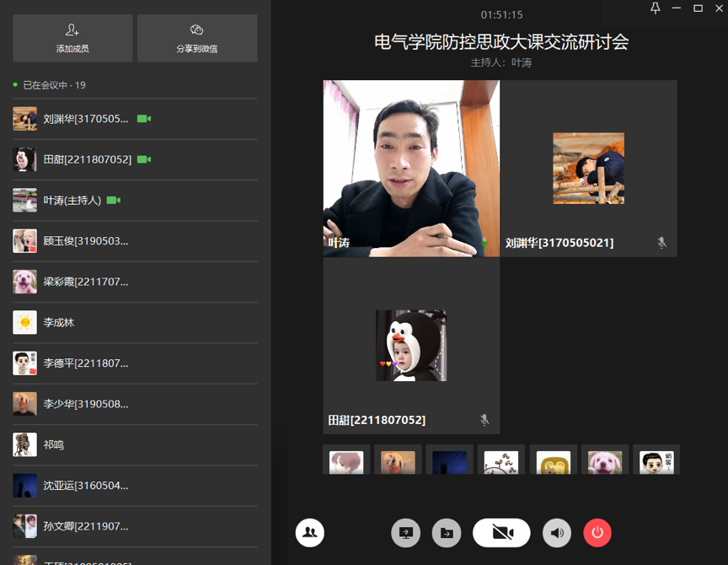The image size is (728, 565).
Task: Click the 分享到微信 button label
Action: [x=197, y=49]
